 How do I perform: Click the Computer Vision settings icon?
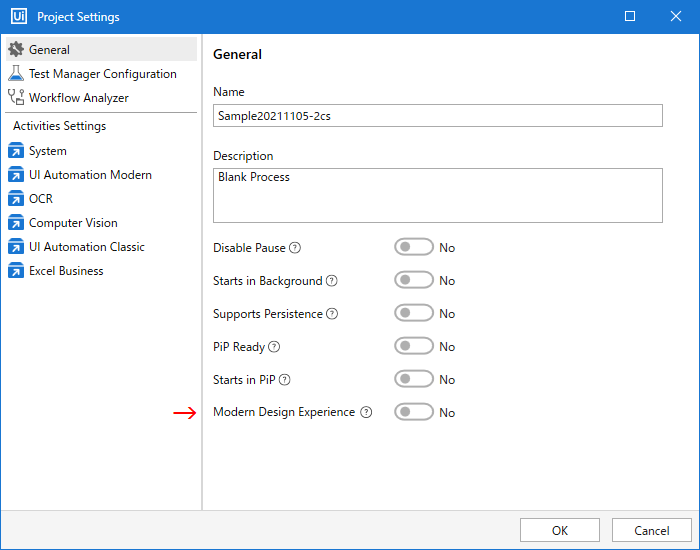click(x=16, y=223)
